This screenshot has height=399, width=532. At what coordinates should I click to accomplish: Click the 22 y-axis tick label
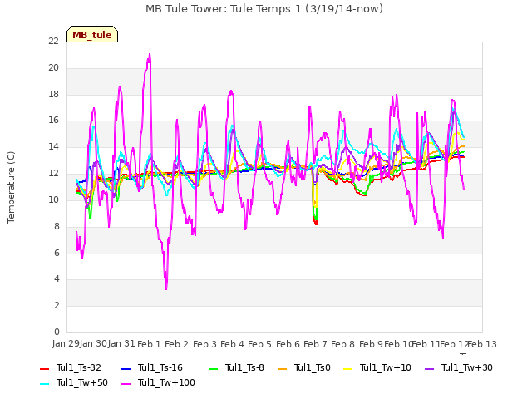[53, 41]
